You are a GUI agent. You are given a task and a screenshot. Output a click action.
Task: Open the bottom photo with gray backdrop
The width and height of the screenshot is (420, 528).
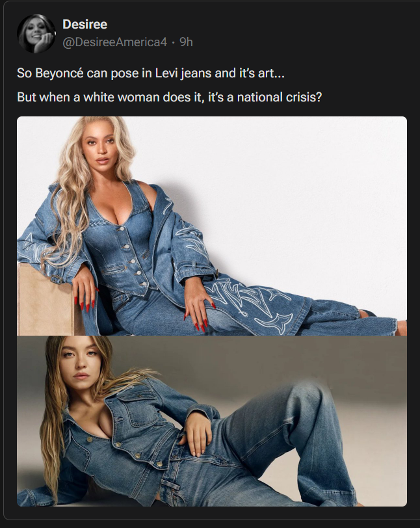[212, 421]
